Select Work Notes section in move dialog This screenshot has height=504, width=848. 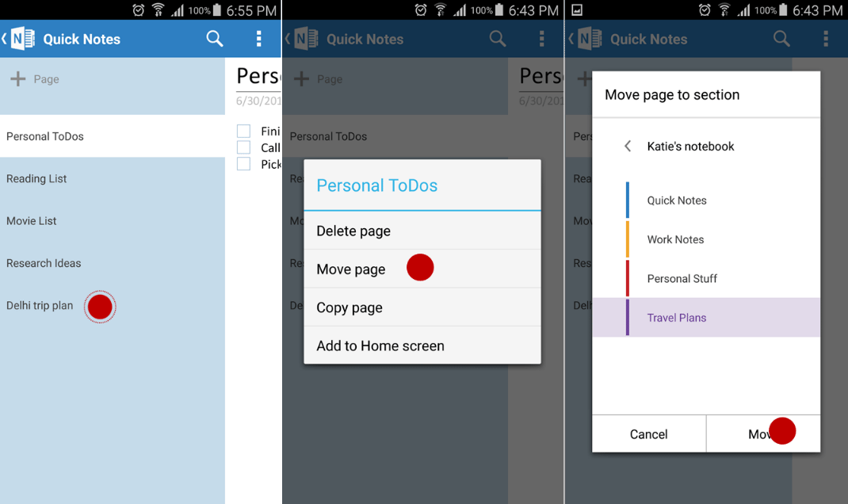[706, 239]
